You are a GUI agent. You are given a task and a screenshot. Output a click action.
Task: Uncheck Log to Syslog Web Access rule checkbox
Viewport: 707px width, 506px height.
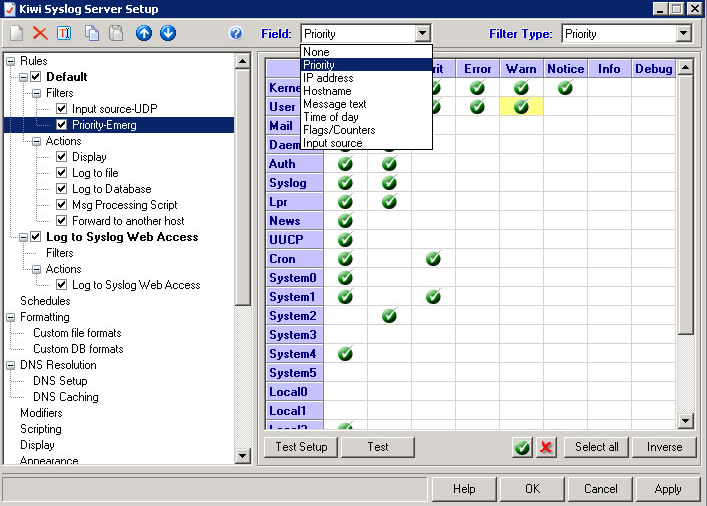click(x=36, y=237)
